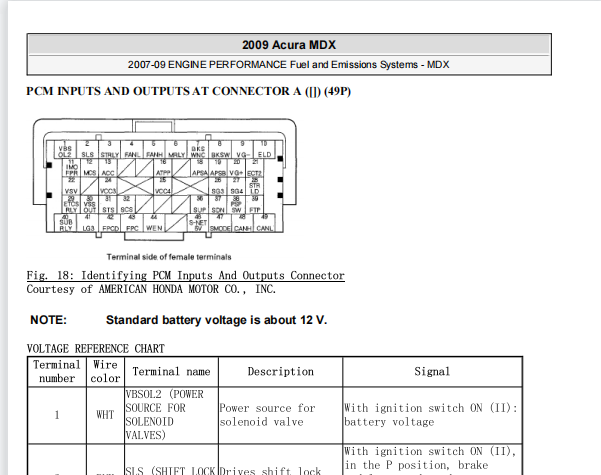The width and height of the screenshot is (601, 475).
Task: Click the 'PCM INPUTS AND OUTPUTS AT CONNECTOR A' heading
Action: (x=189, y=92)
